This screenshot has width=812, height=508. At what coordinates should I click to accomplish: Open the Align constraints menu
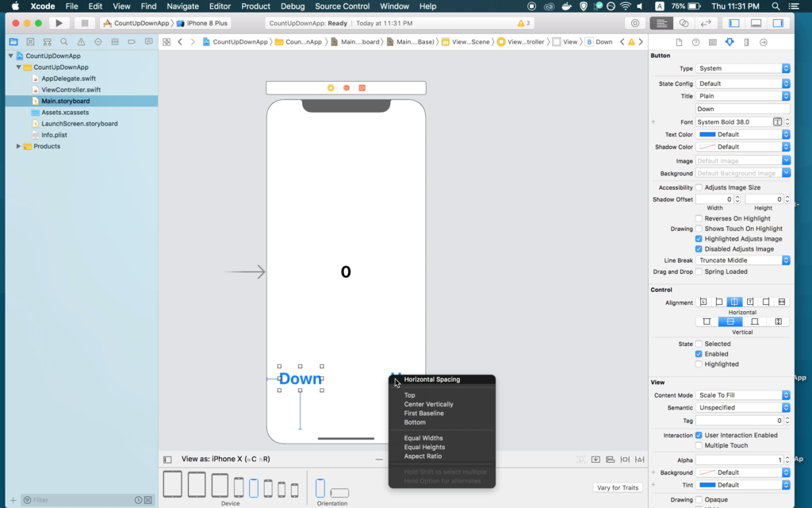point(610,460)
